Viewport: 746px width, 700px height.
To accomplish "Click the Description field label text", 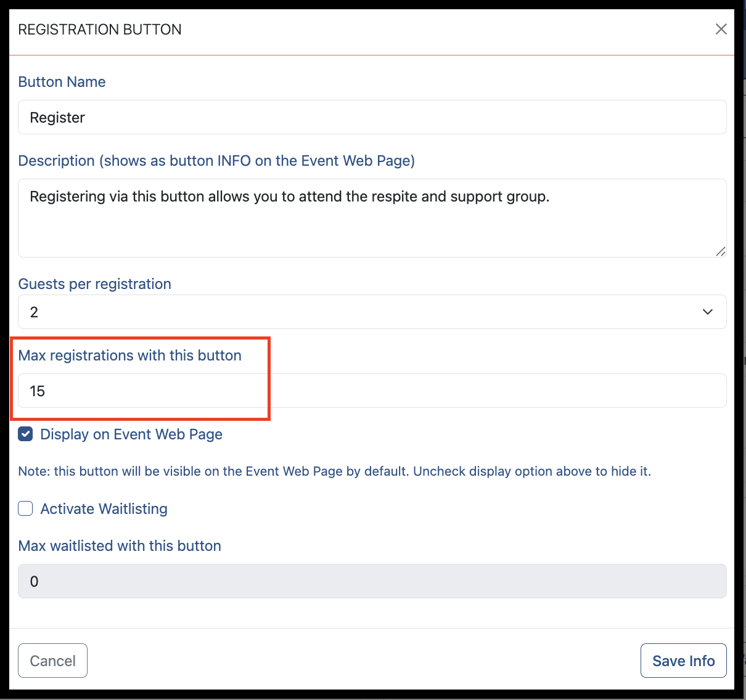I will [x=216, y=161].
